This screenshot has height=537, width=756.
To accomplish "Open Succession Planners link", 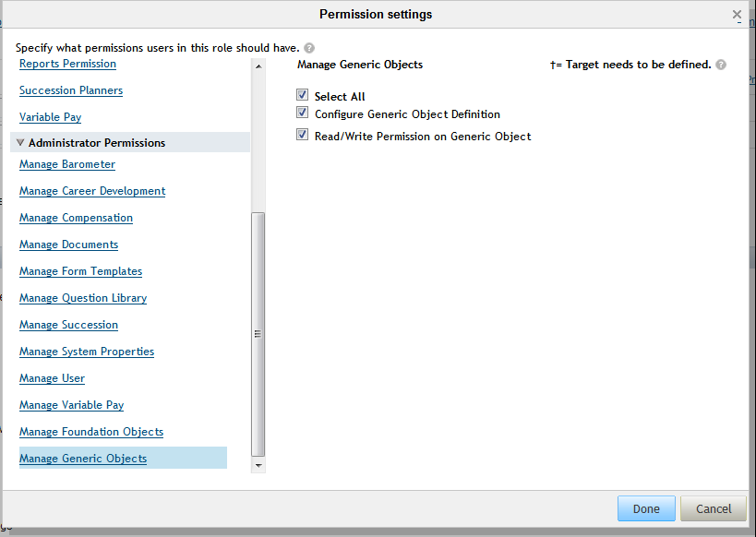I will 71,90.
